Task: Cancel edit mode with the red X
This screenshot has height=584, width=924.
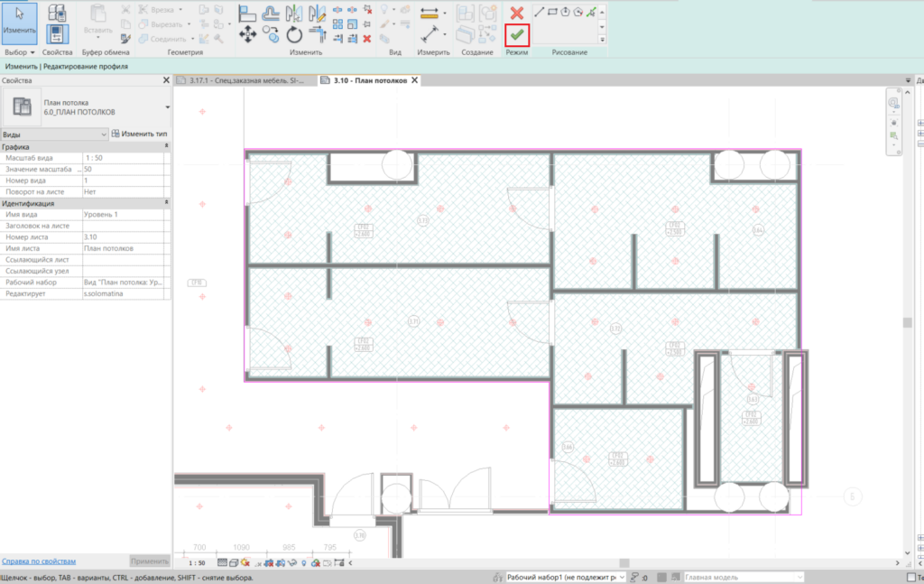Action: [x=517, y=13]
